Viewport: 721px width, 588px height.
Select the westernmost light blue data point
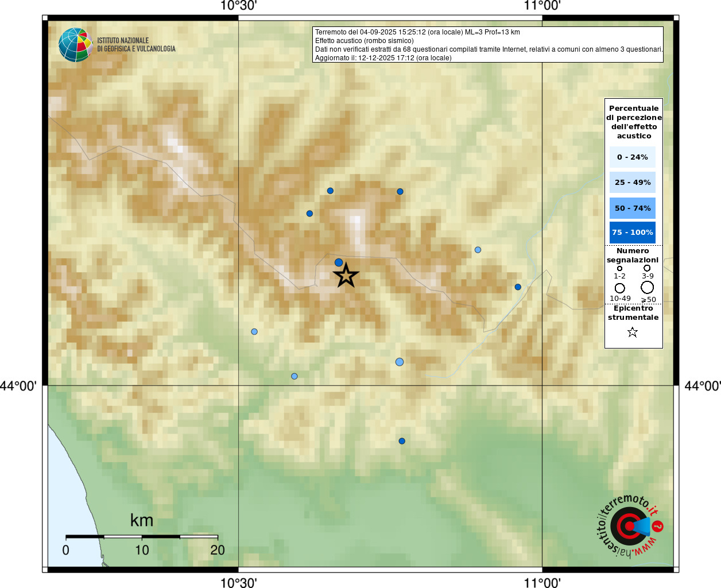click(254, 332)
